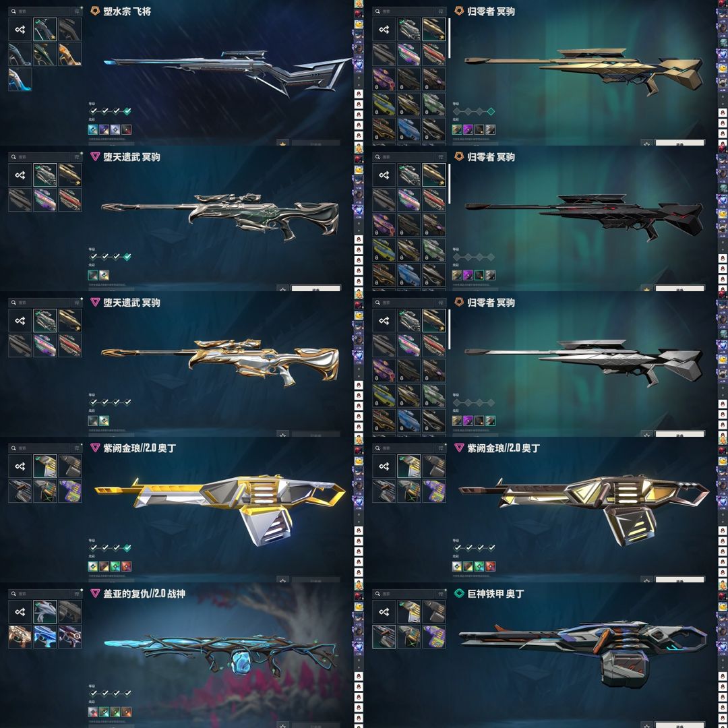Select the orange-gold skin thumbnail in 塑水宗 panel
This screenshot has width=728, height=728.
pyautogui.click(x=70, y=55)
